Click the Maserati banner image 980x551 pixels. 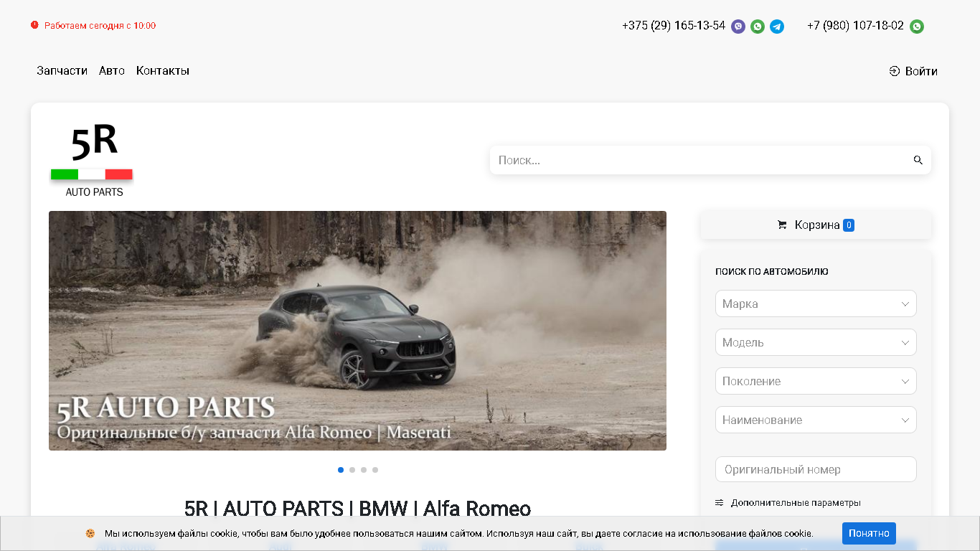pos(357,331)
